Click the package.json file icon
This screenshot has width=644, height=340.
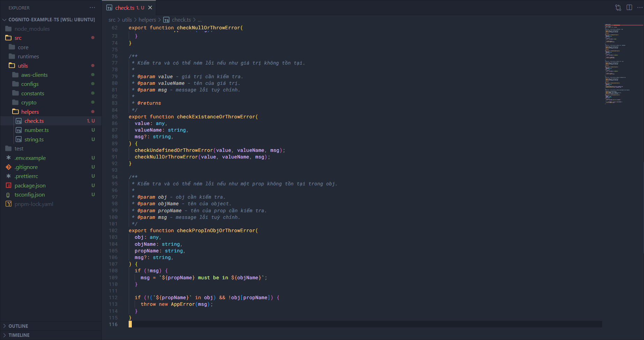coord(9,185)
